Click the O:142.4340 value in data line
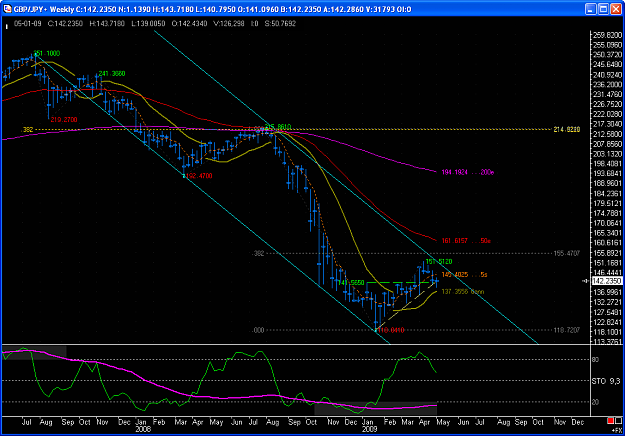Viewport: 625px width, 436px height. point(189,24)
